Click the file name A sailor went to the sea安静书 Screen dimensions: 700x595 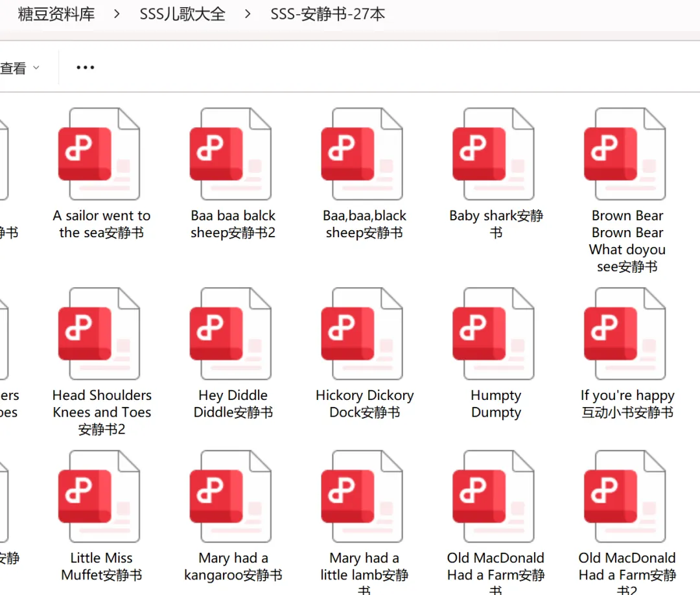pos(102,224)
